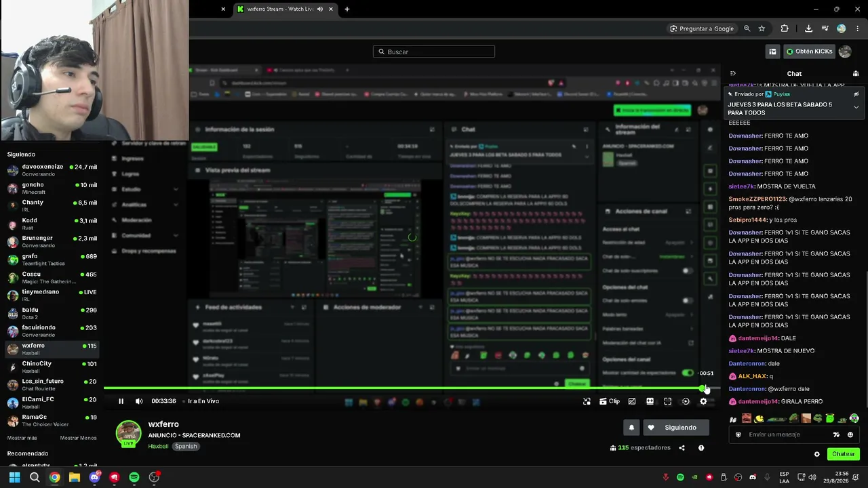Create a clip with the Clip button
The height and width of the screenshot is (488, 868).
pos(610,401)
